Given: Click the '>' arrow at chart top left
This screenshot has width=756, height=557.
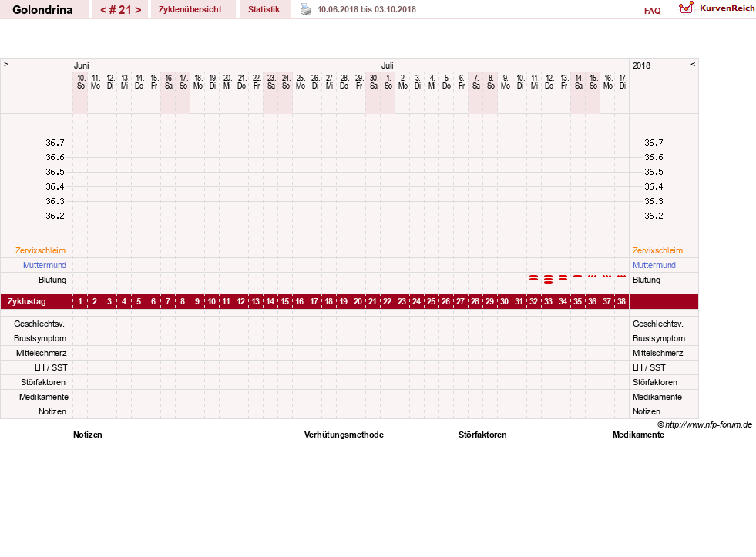Looking at the screenshot, I should (x=6, y=64).
